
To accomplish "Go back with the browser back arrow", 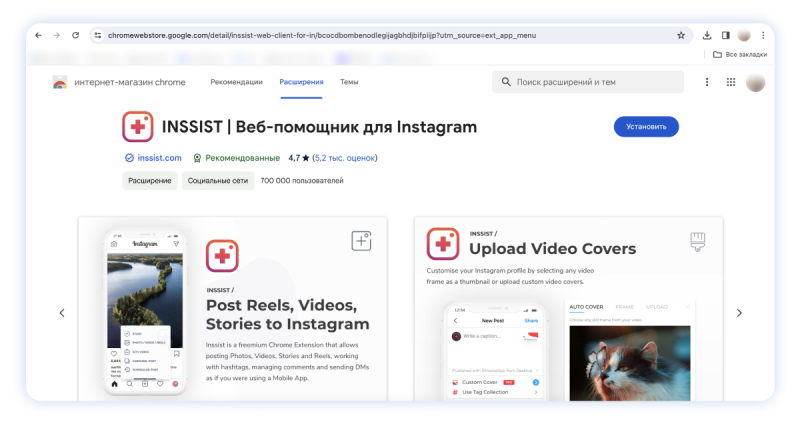I will [x=38, y=35].
